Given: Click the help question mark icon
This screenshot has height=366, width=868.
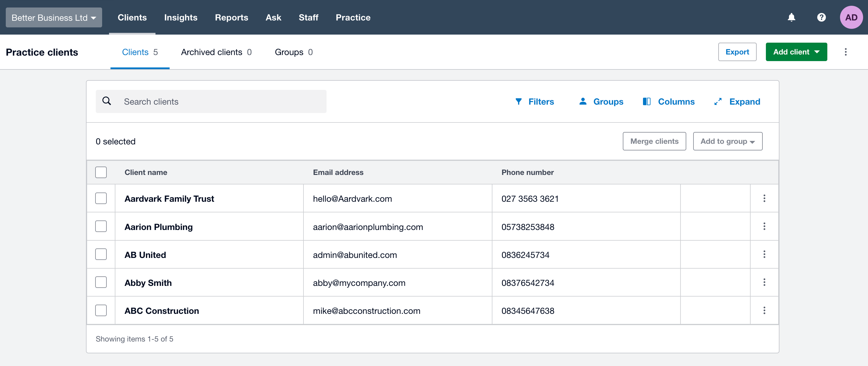Looking at the screenshot, I should pos(822,17).
